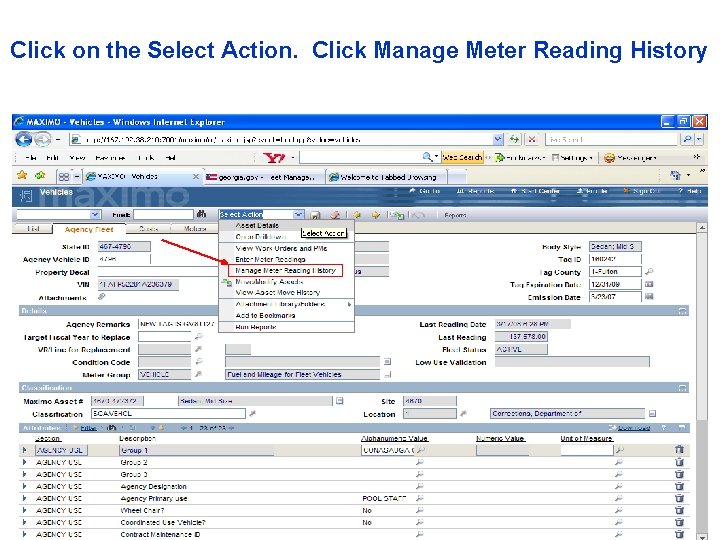Select View Asset Move History
Screen dimensions: 720x540
277,292
